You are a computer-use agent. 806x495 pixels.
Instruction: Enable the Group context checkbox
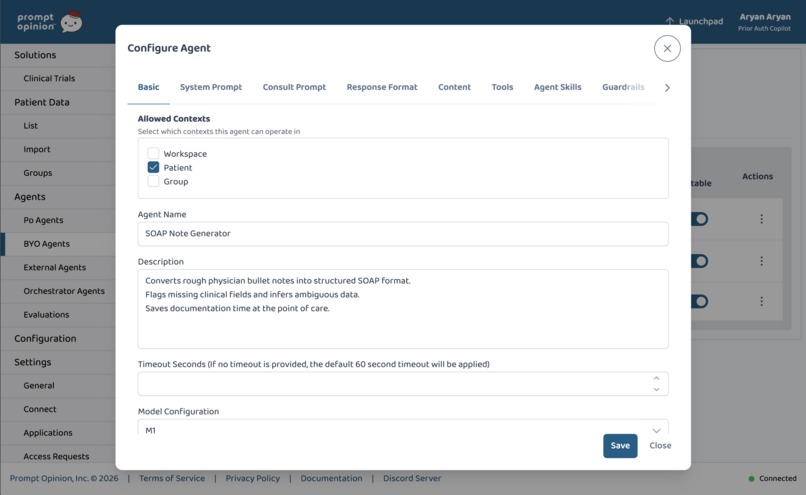(153, 181)
